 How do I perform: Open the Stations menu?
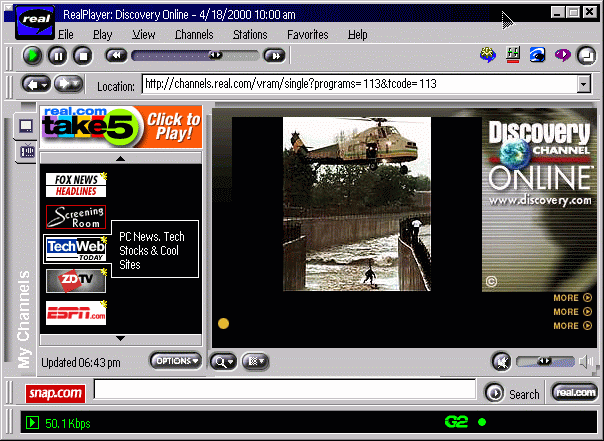pos(250,35)
